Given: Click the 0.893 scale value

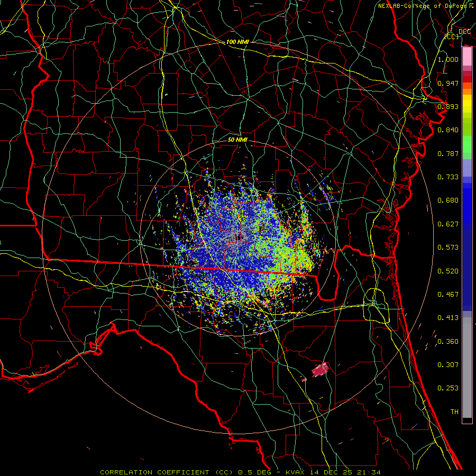Looking at the screenshot, I should (448, 106).
